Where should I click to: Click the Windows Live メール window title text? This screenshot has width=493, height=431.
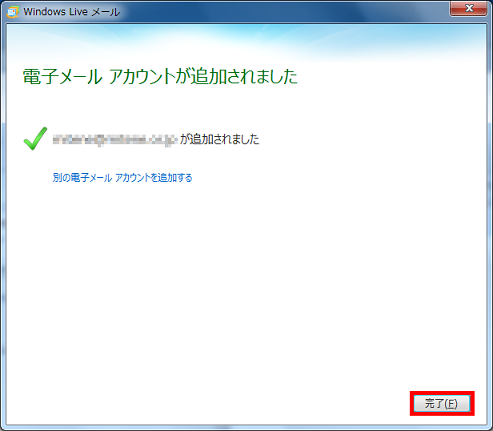coord(72,12)
